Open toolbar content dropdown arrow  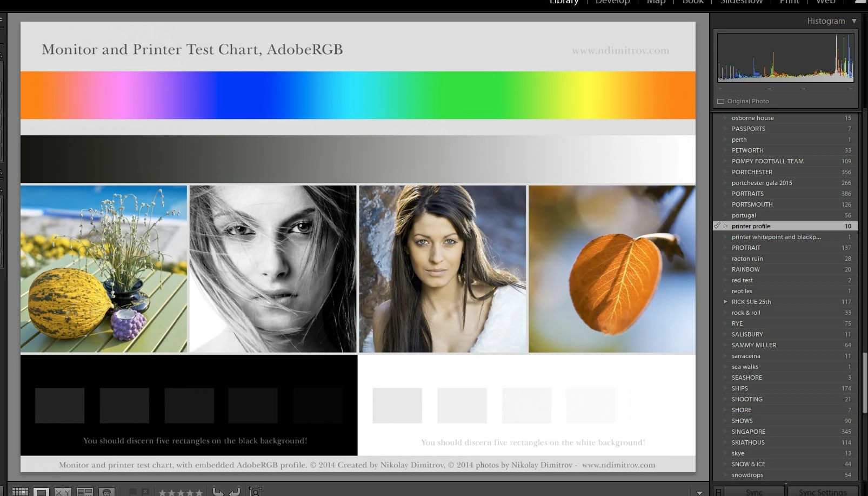(699, 492)
